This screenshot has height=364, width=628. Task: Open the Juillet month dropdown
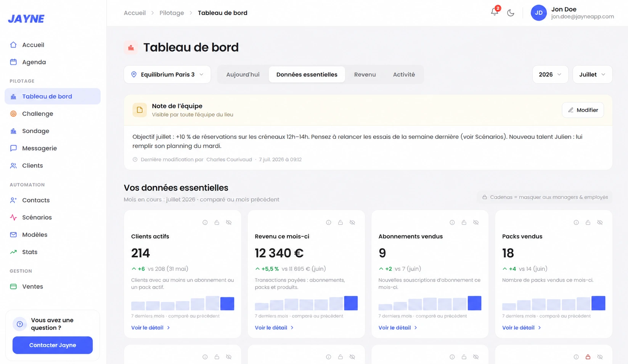click(x=593, y=74)
